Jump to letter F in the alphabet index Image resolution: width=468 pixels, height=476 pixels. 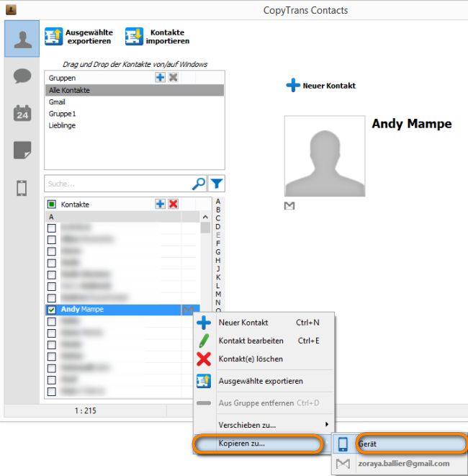218,243
